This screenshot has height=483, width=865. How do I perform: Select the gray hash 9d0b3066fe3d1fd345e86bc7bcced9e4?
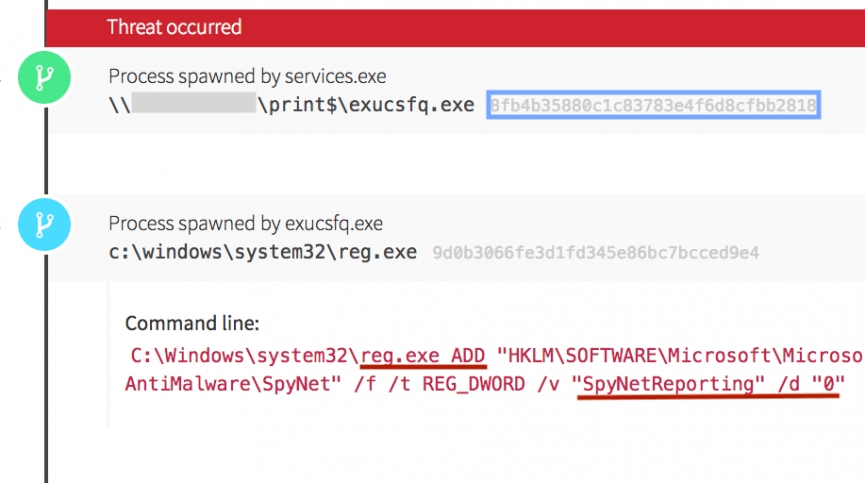[x=595, y=252]
